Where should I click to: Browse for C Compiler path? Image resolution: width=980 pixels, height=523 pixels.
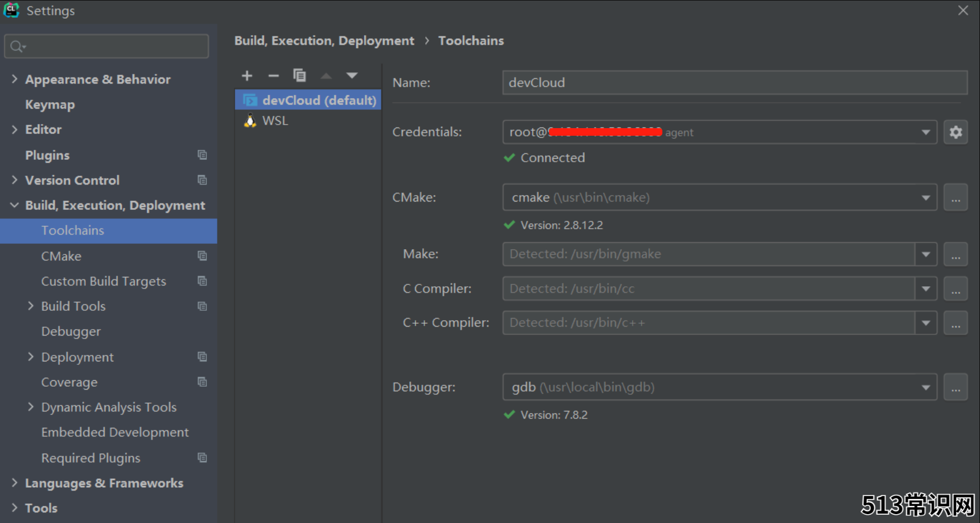click(956, 289)
